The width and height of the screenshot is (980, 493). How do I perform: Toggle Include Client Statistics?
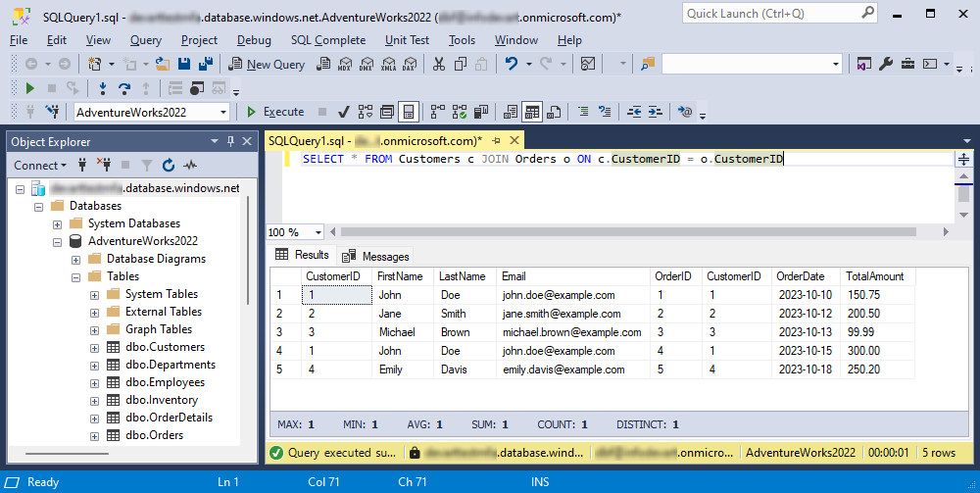pos(480,112)
